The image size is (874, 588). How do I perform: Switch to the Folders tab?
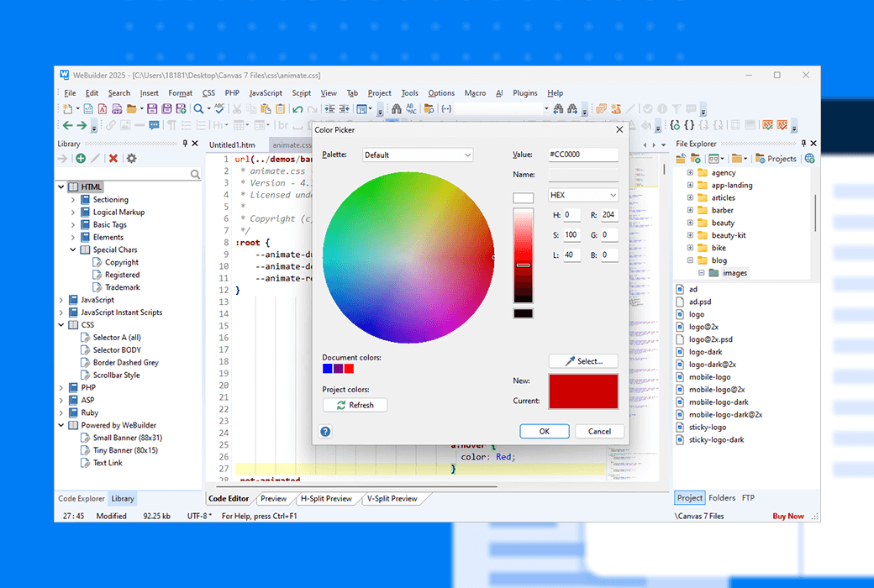pyautogui.click(x=722, y=498)
